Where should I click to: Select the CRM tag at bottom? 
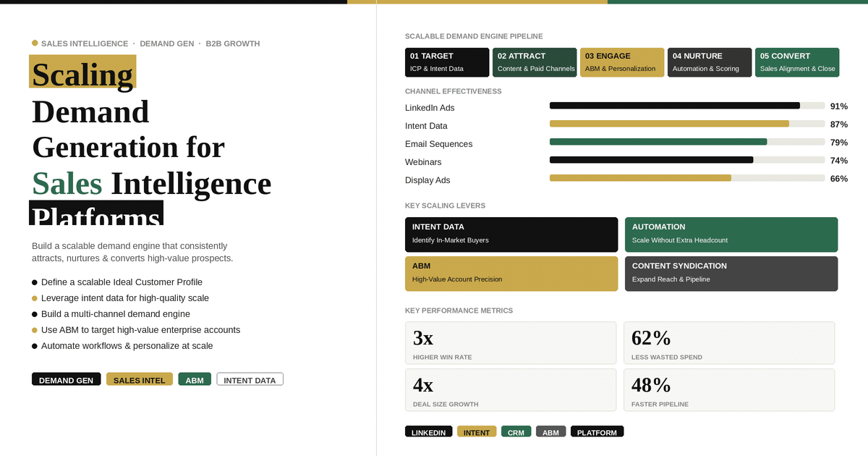[x=516, y=432]
